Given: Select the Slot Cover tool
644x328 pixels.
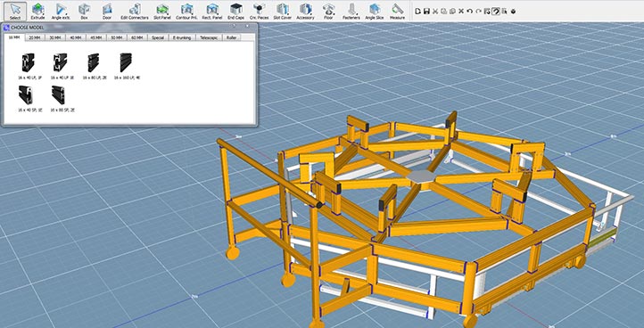Looking at the screenshot, I should point(282,11).
